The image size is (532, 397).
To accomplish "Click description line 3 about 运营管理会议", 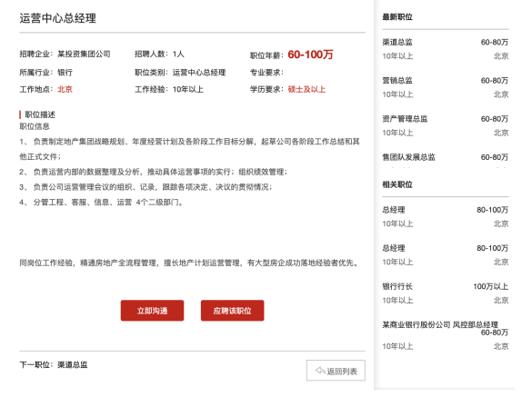I will (x=146, y=187).
